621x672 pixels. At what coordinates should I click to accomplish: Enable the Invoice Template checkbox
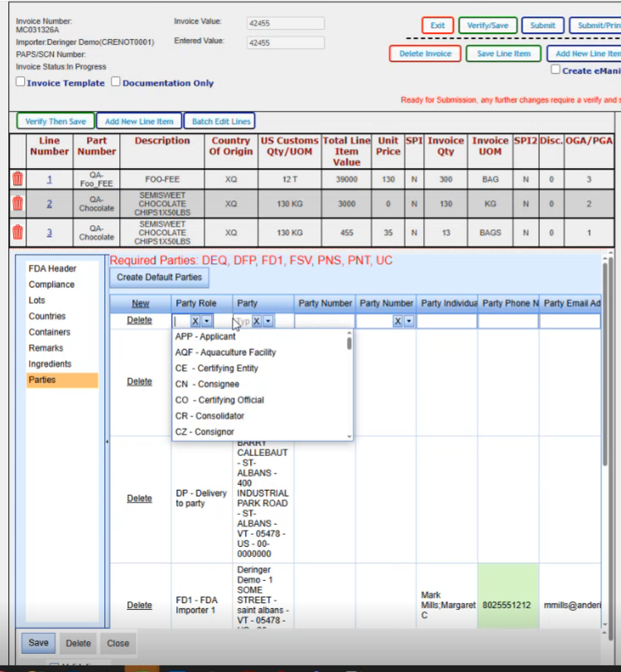tap(21, 83)
